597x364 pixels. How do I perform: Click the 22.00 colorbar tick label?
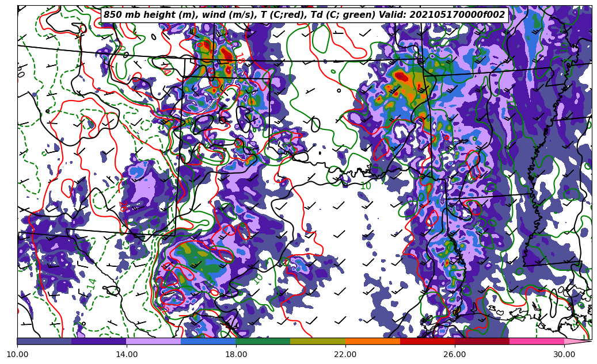(345, 354)
